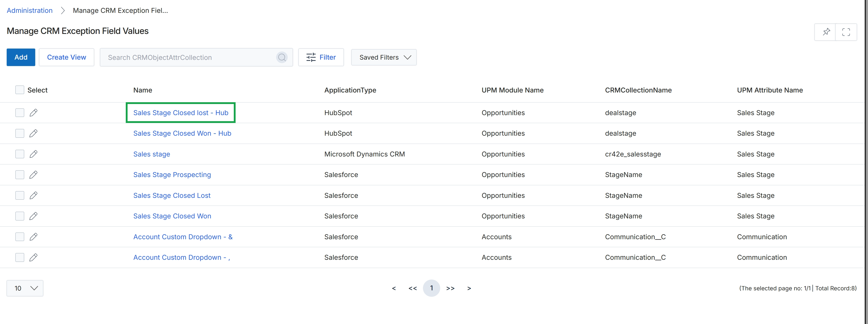Edit Account Custom Dropdown - & row
The image size is (868, 324).
[33, 237]
